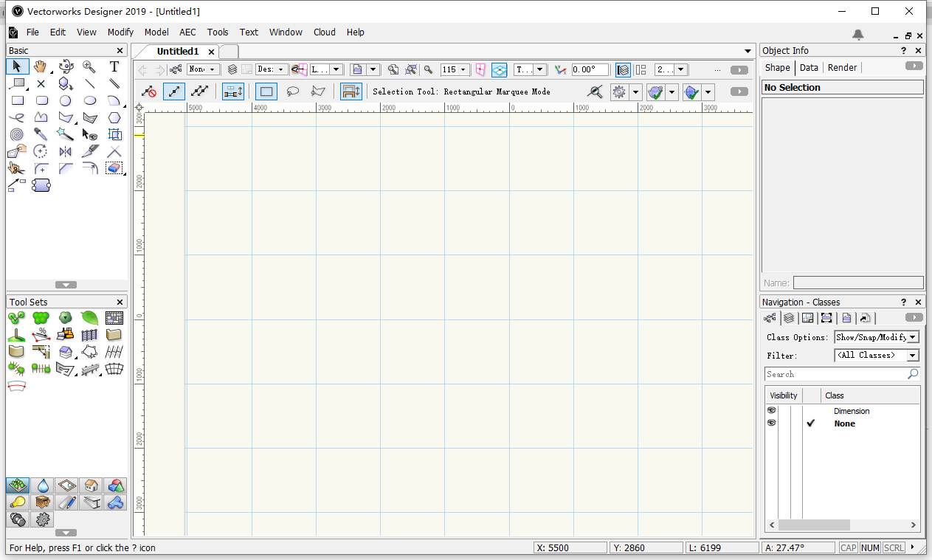Activate the Eyedropper tool
932x560 pixels.
41,134
